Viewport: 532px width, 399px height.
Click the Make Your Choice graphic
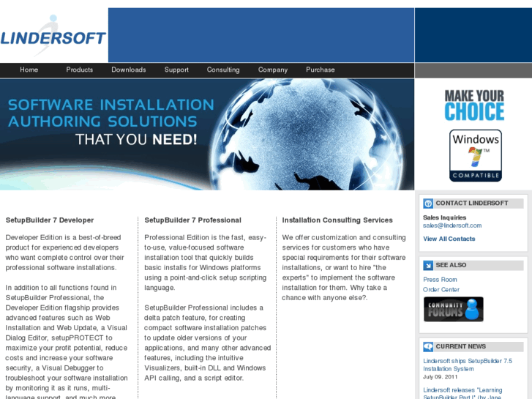click(x=474, y=105)
